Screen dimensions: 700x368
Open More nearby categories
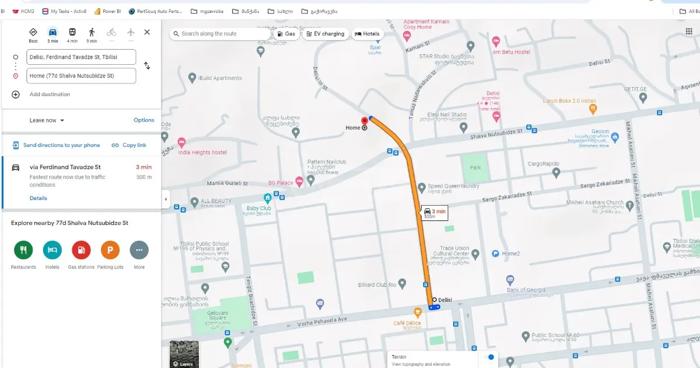point(139,250)
